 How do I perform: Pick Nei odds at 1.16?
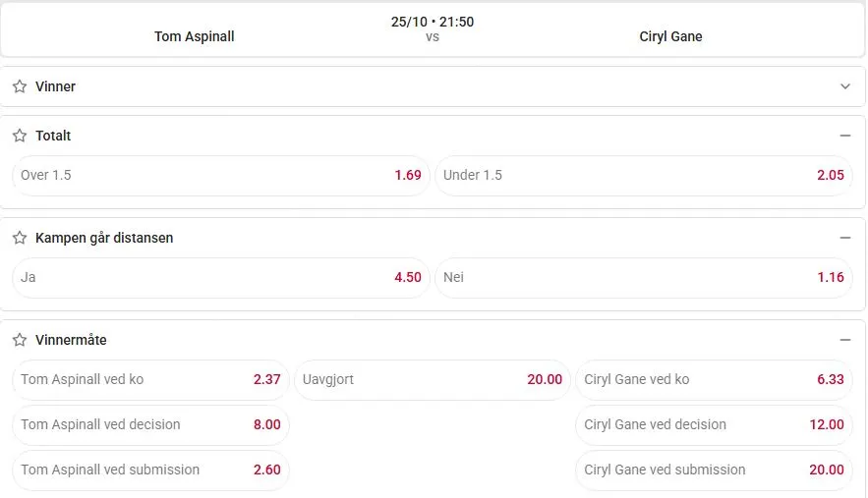644,277
